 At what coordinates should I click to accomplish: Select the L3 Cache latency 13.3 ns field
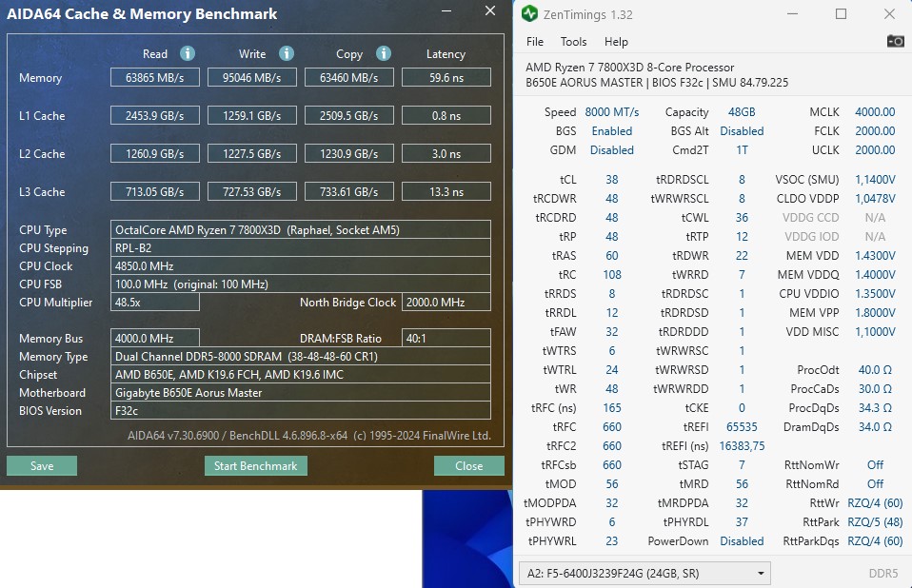446,191
